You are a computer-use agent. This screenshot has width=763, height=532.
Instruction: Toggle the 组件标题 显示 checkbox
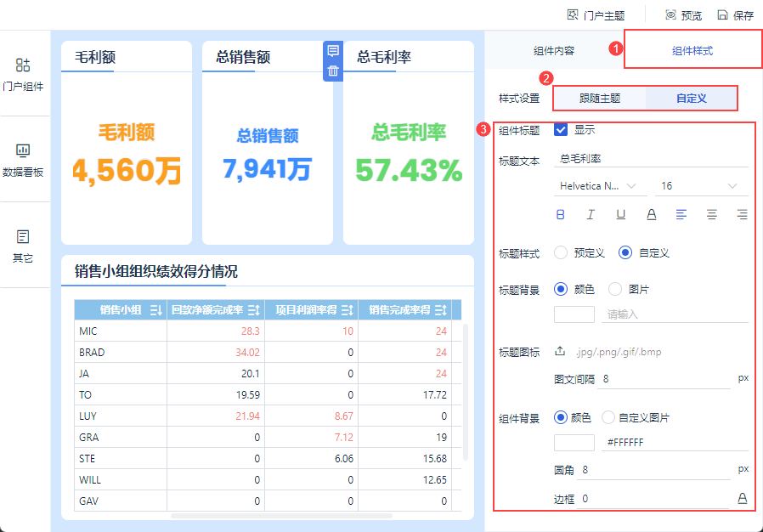561,129
